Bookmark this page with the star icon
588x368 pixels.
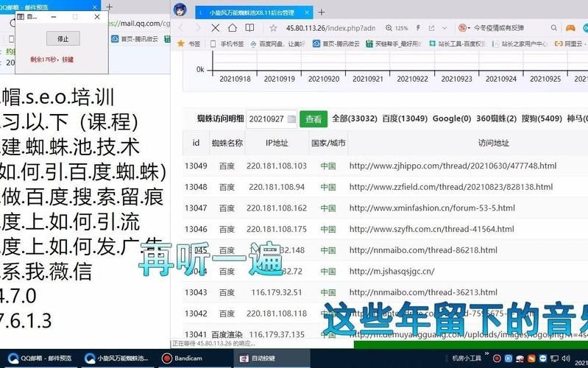coord(273,28)
